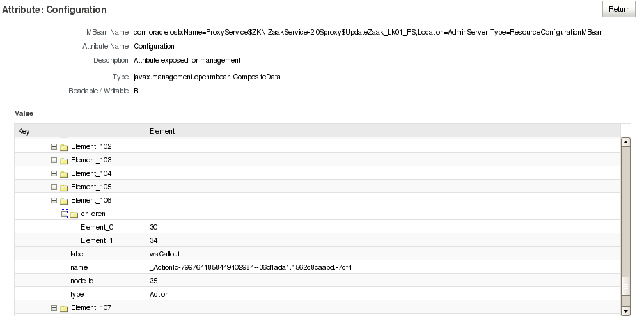Click the Return button
Viewport: 644px width, 319px height.
coord(619,10)
